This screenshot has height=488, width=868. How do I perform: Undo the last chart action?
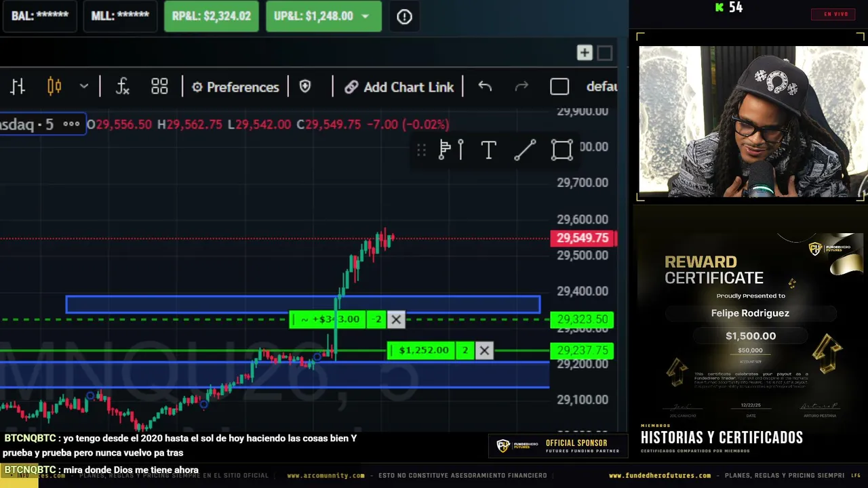[x=485, y=87]
